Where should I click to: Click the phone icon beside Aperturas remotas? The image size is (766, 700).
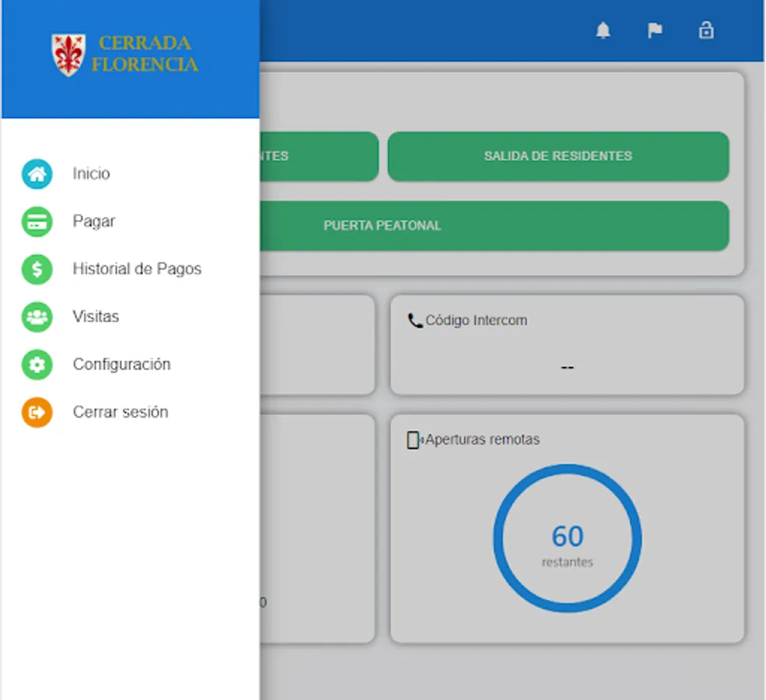414,439
